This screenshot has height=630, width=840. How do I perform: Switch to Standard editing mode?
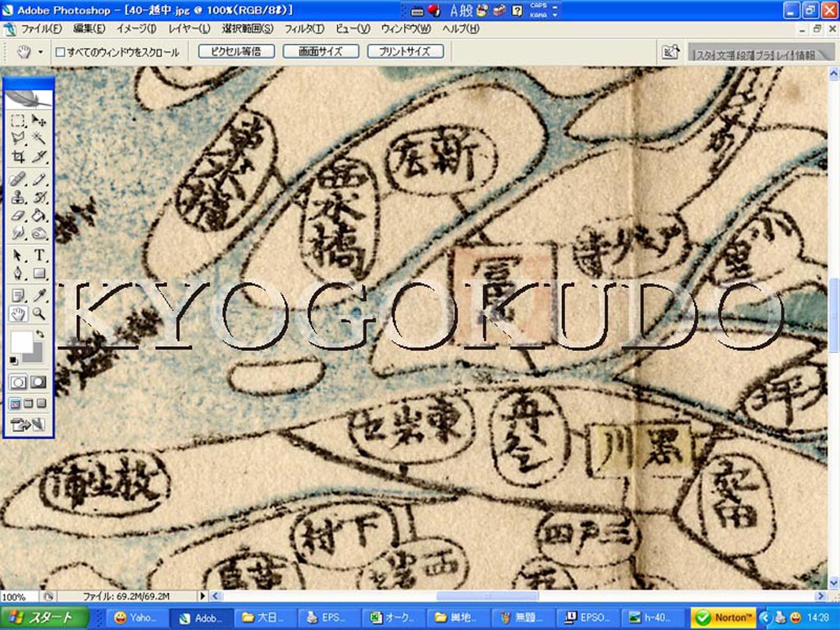click(18, 382)
